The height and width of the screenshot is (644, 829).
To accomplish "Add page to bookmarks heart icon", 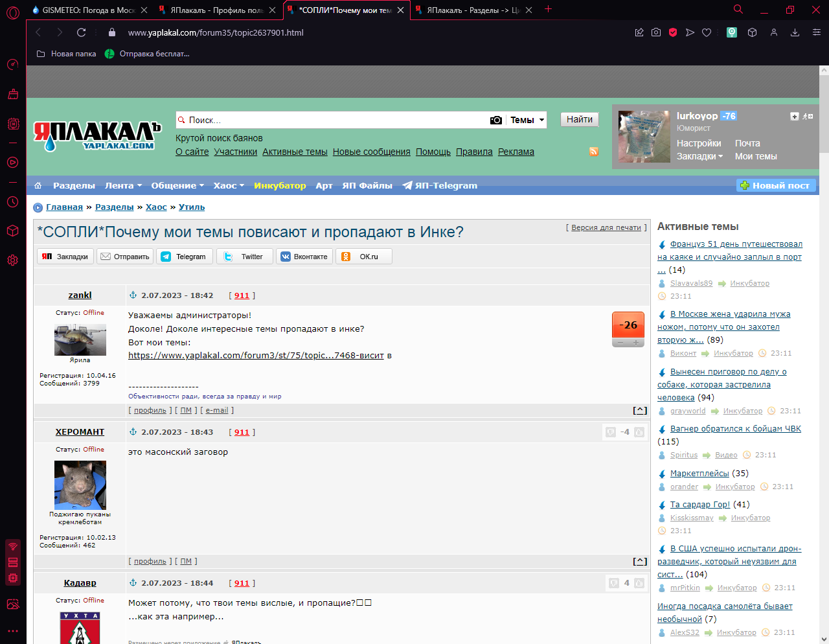I will coord(707,32).
